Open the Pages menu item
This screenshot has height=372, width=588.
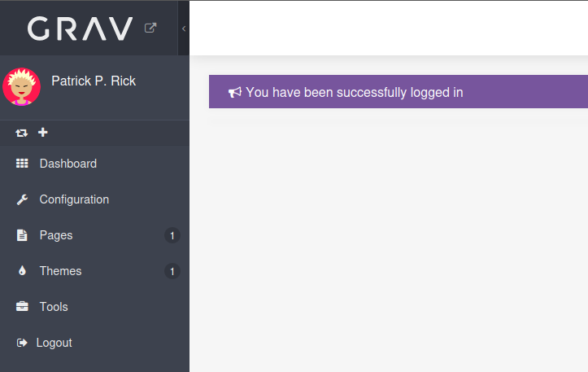[x=56, y=235]
